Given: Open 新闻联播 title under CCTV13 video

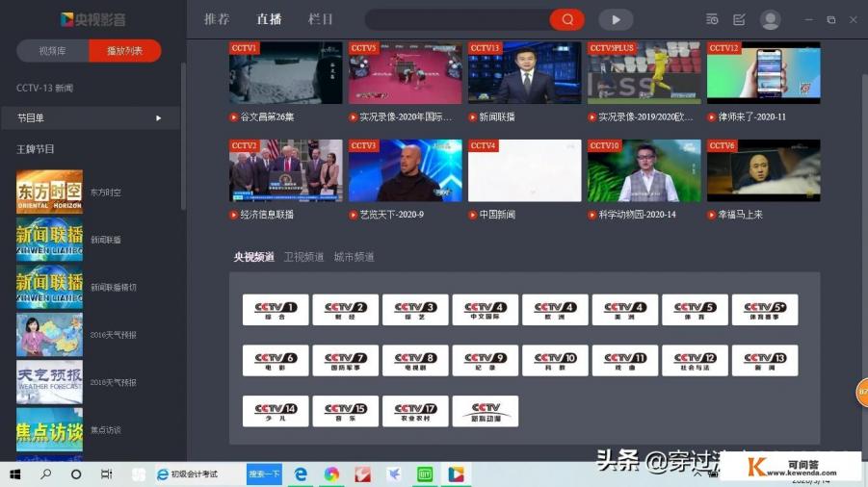Looking at the screenshot, I should [497, 117].
